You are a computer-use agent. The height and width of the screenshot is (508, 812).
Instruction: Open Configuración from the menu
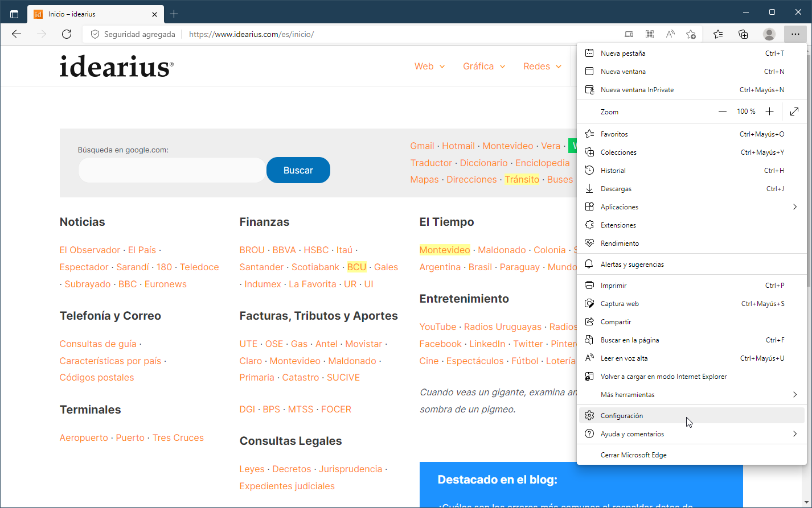(692, 416)
